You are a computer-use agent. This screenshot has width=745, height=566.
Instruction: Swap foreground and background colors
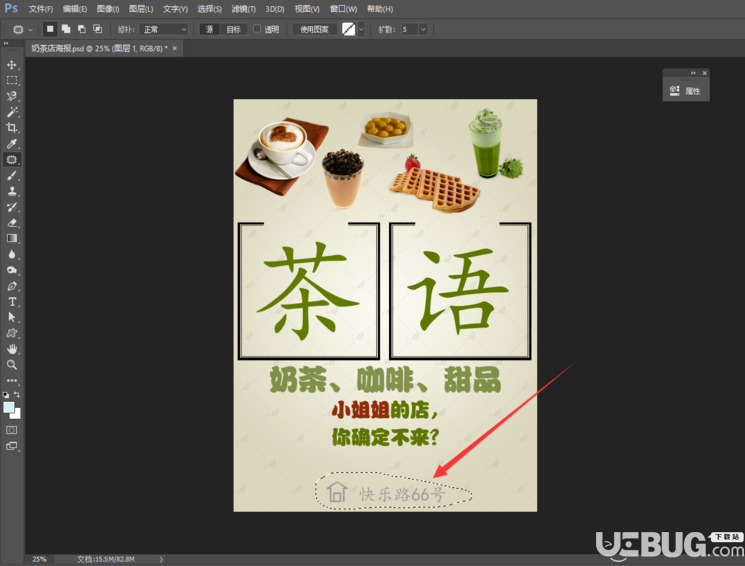17,394
